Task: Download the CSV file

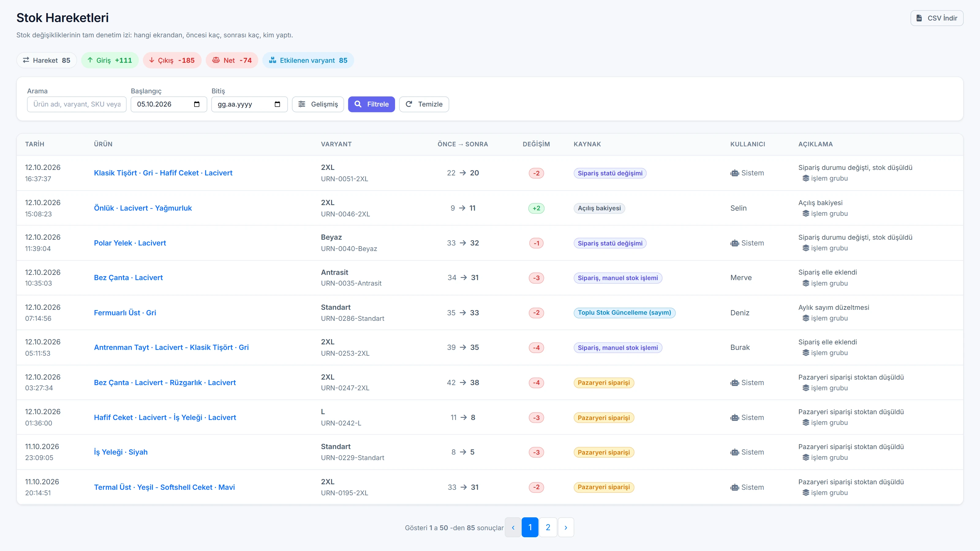Action: point(937,18)
